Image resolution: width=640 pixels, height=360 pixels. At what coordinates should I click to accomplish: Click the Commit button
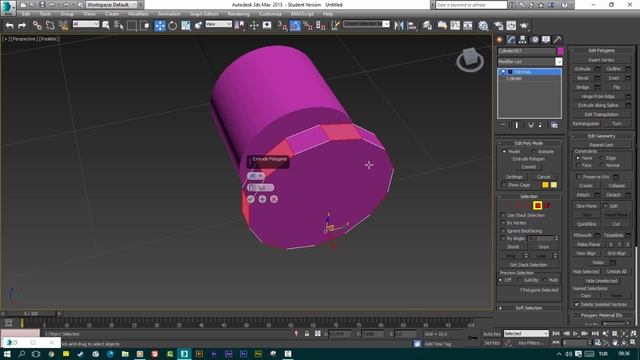(529, 167)
